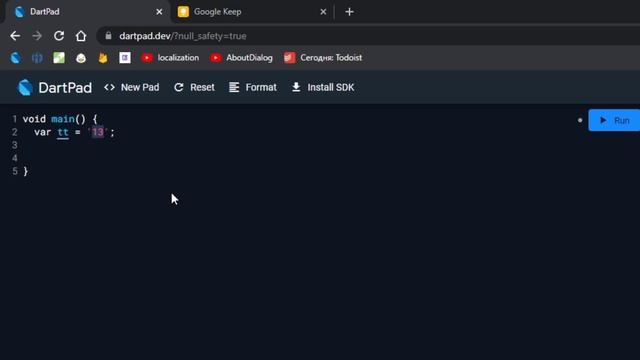Open the Dart bookmark icon
The width and height of the screenshot is (640, 360).
point(16,58)
